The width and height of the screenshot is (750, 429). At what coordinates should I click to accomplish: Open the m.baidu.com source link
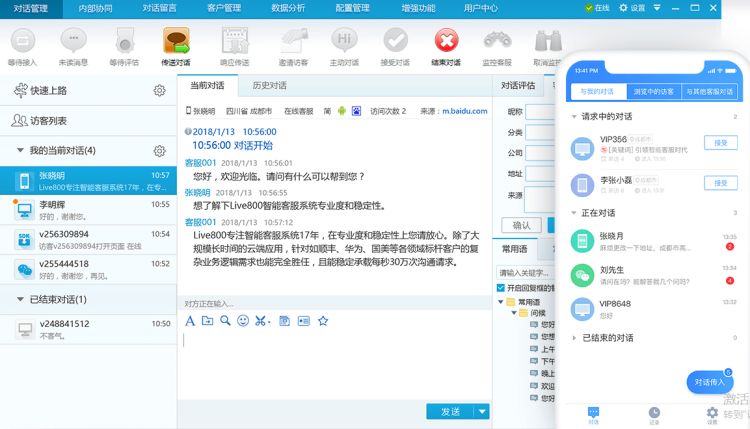point(464,111)
